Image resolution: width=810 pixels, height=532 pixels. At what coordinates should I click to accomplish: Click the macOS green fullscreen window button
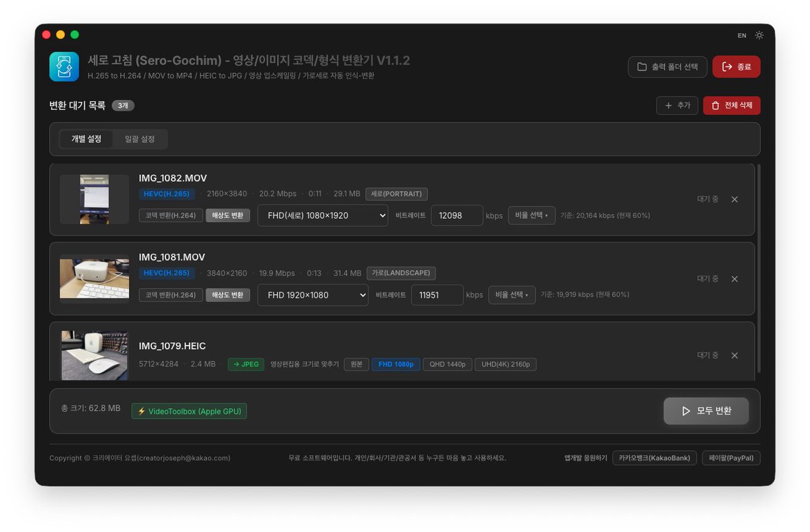pyautogui.click(x=75, y=34)
